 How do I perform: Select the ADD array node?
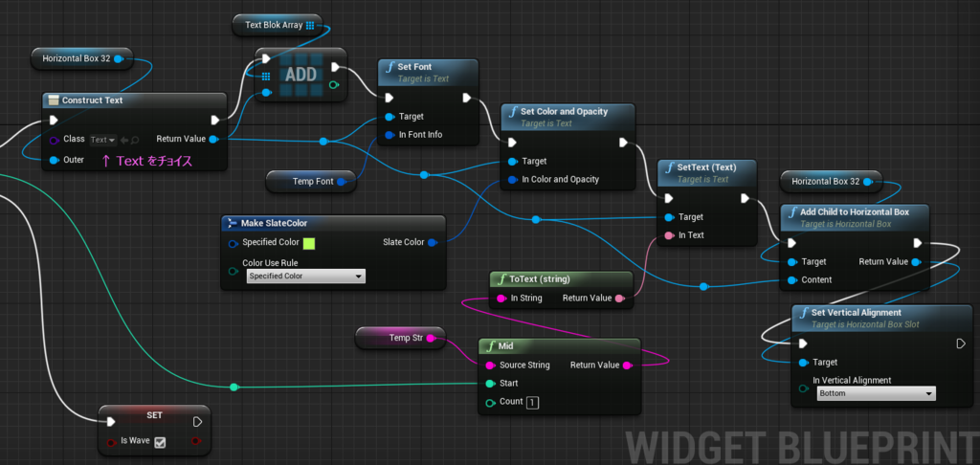pos(301,75)
